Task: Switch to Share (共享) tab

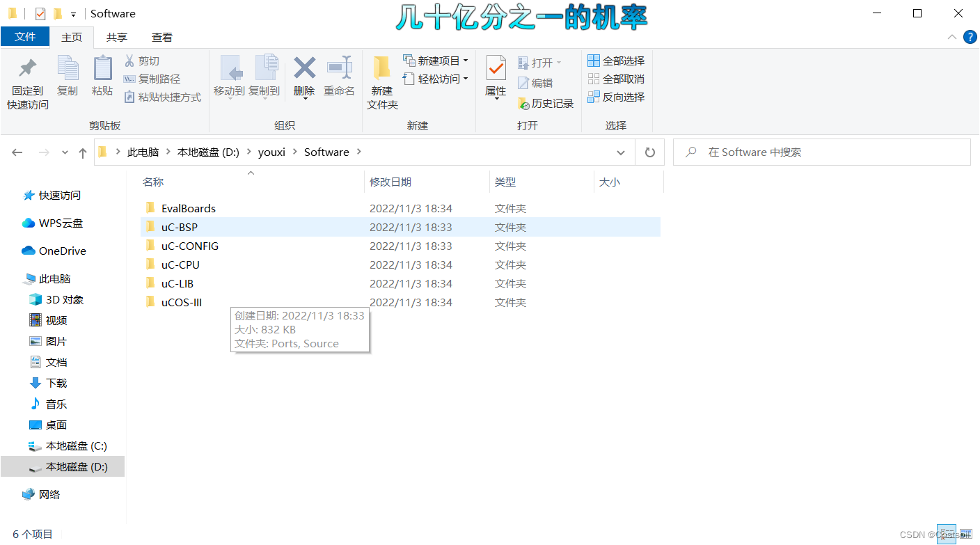Action: [x=117, y=37]
